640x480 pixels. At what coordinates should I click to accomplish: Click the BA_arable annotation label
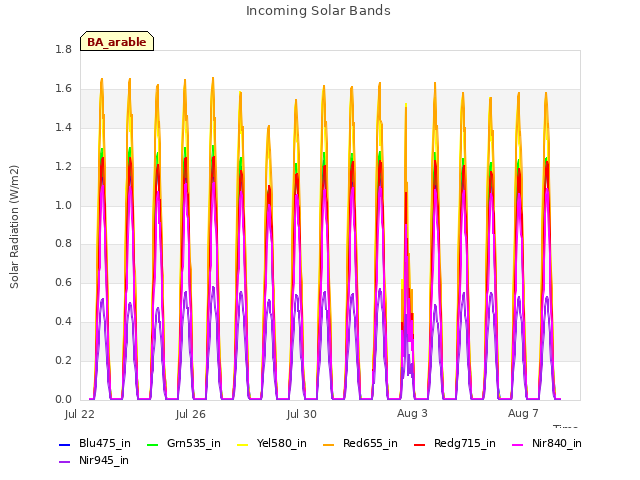(117, 41)
